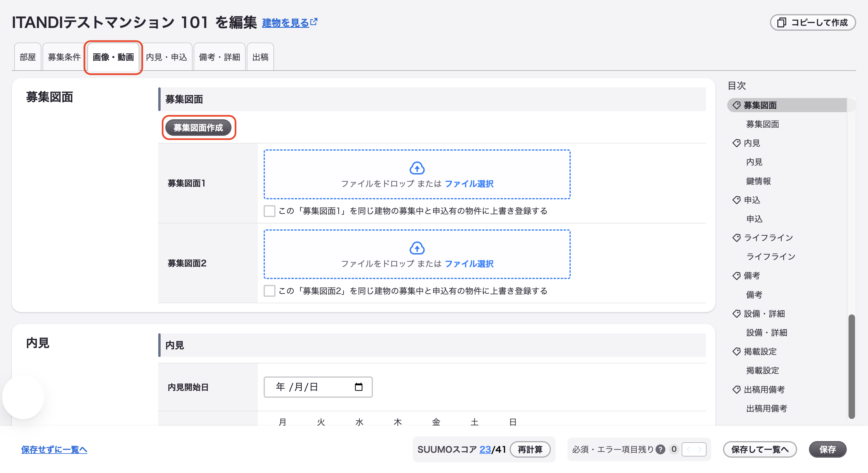Switch to the 募集条件 tab
Image resolution: width=868 pixels, height=473 pixels.
(64, 57)
